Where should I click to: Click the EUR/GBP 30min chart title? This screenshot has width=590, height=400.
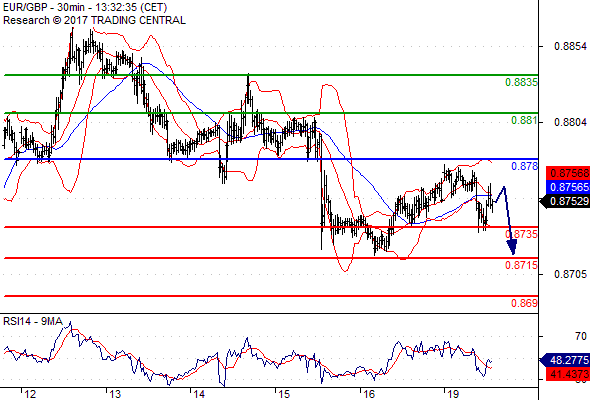pyautogui.click(x=85, y=7)
